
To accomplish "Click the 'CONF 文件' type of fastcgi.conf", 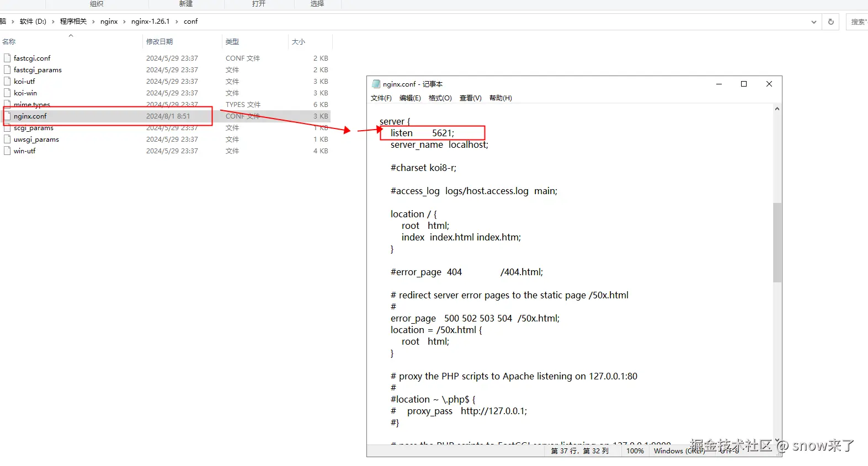I will 243,58.
